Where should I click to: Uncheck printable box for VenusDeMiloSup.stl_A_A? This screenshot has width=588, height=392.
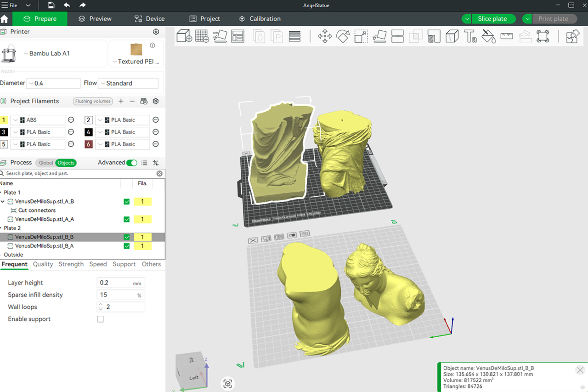pyautogui.click(x=127, y=219)
